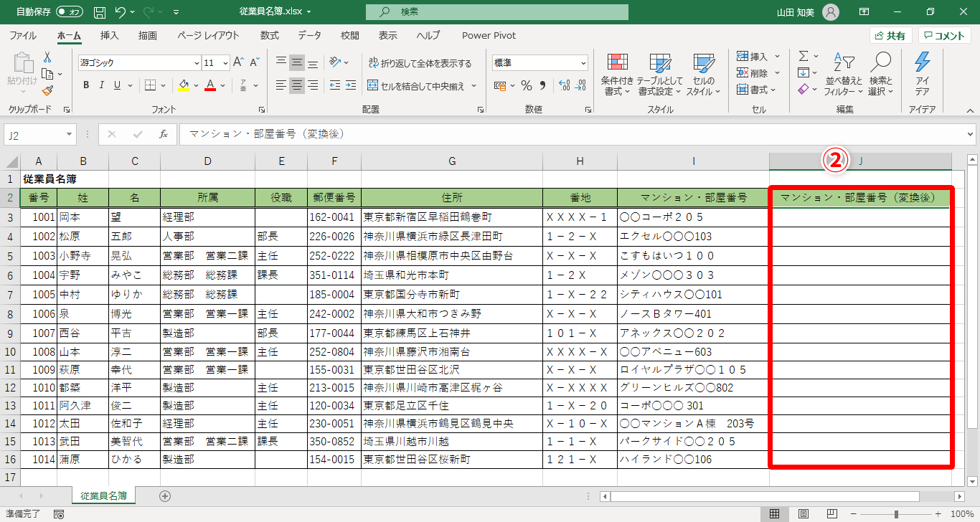Copy the selected cells
This screenshot has height=522, width=980.
click(x=47, y=74)
